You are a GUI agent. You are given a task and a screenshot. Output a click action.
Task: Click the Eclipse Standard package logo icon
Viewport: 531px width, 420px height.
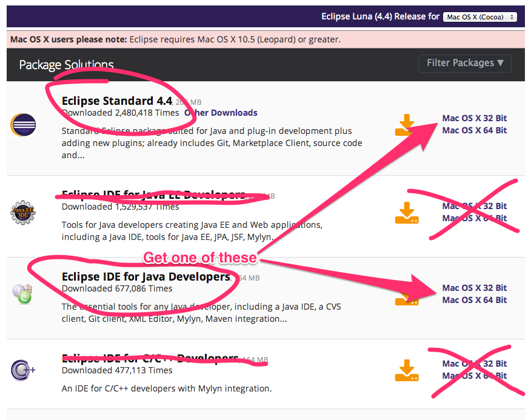(x=23, y=125)
